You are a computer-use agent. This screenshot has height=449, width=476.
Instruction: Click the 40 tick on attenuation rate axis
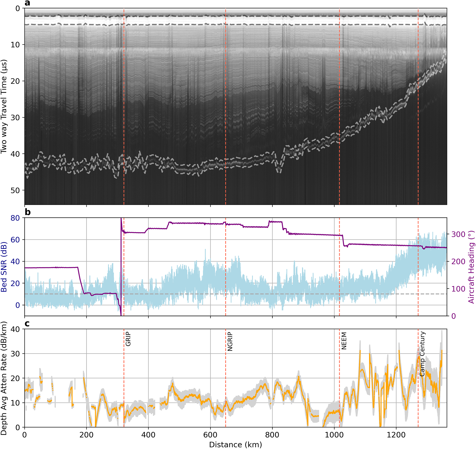(x=15, y=329)
